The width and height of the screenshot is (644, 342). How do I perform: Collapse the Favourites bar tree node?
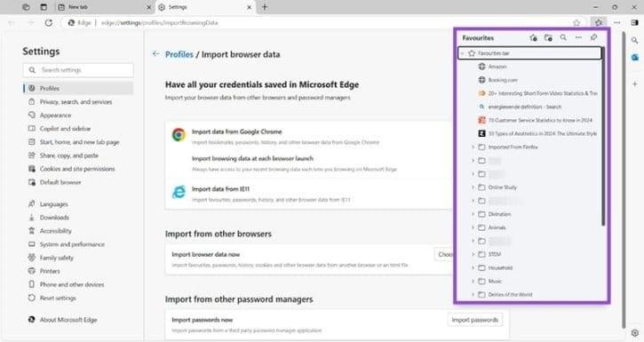pos(463,53)
